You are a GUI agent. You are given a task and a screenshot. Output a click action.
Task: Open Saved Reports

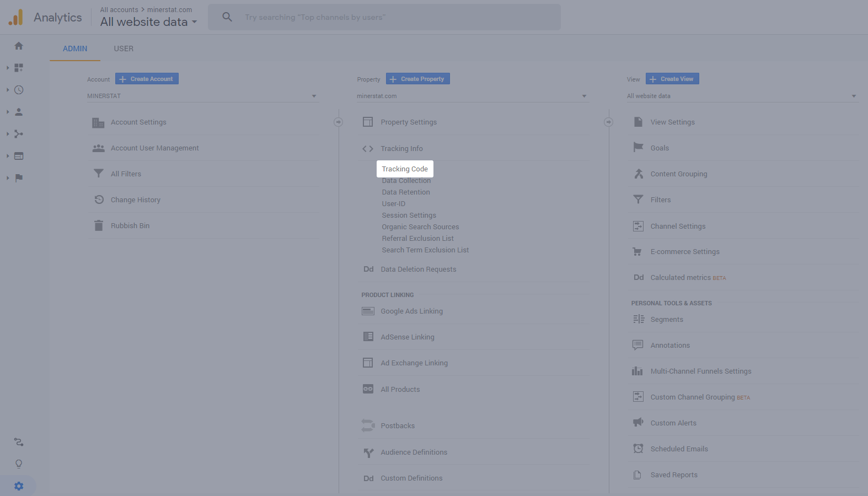pos(674,475)
